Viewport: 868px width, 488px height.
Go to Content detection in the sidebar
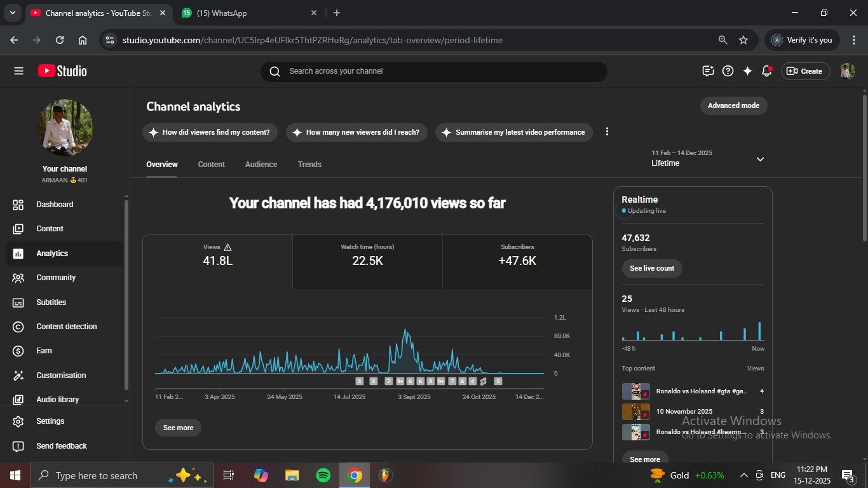click(x=66, y=327)
